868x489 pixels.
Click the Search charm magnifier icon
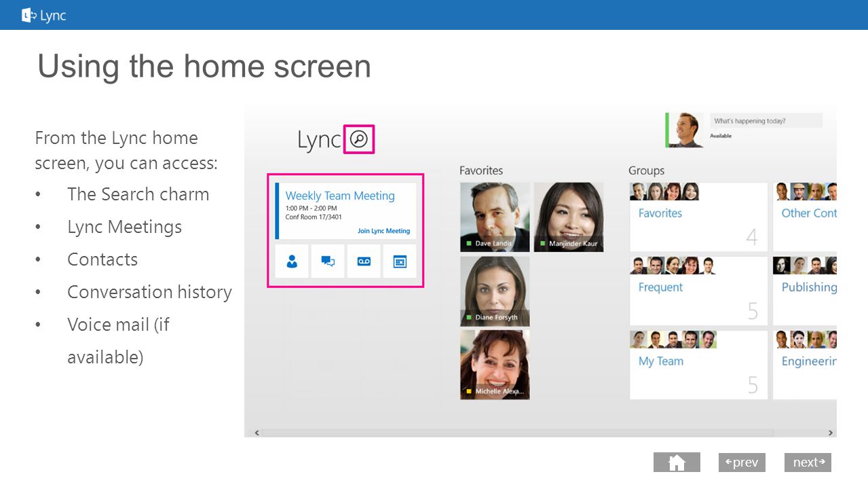359,139
